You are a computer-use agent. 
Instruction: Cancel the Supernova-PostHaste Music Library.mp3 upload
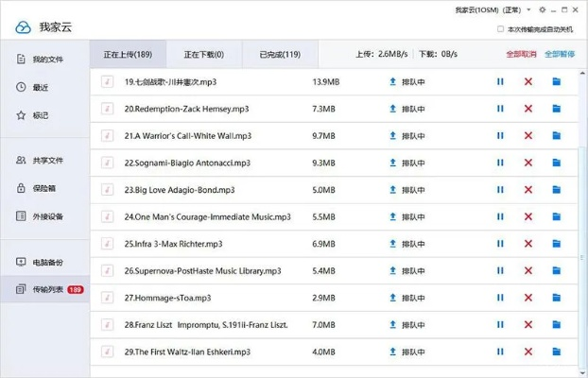coord(528,270)
